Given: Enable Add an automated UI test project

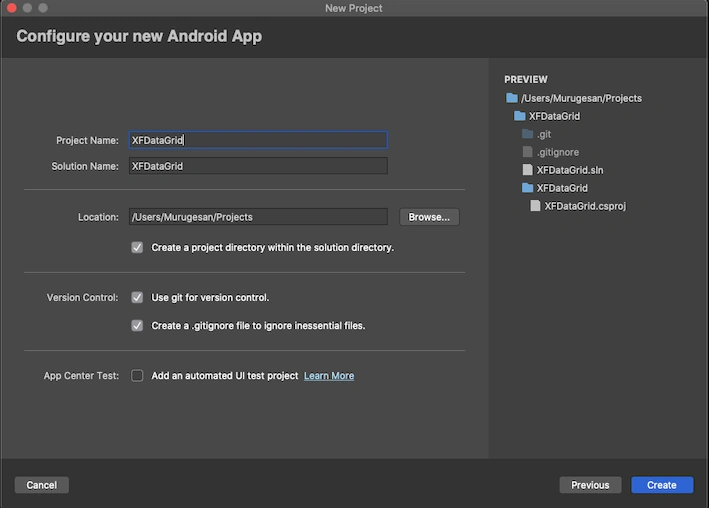Looking at the screenshot, I should (x=137, y=375).
